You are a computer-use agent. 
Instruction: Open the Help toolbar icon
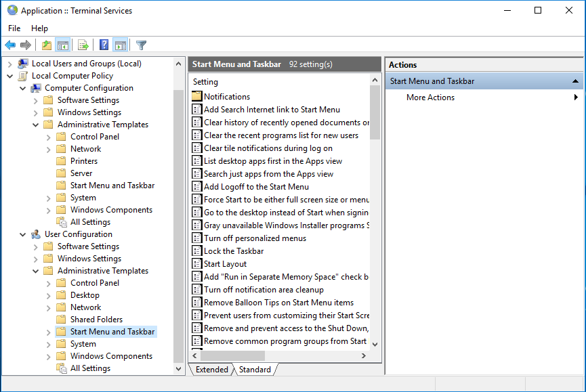coord(104,45)
